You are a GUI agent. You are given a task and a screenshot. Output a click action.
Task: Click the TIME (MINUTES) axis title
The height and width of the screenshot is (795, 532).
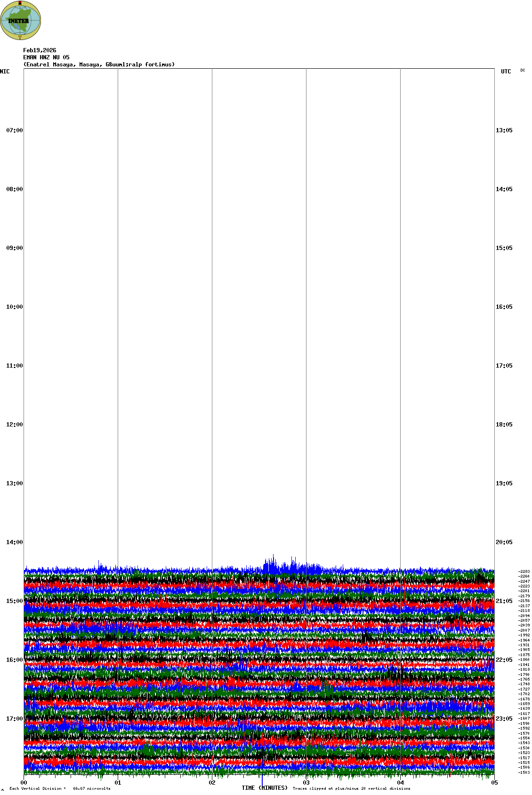point(265,788)
